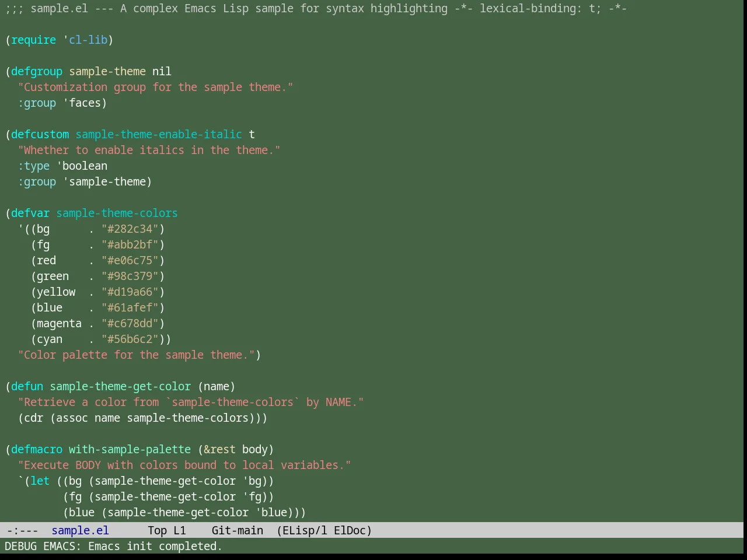Click the echo area message 'Emacs init completed.'
Screen dimensions: 747x560
coord(155,546)
